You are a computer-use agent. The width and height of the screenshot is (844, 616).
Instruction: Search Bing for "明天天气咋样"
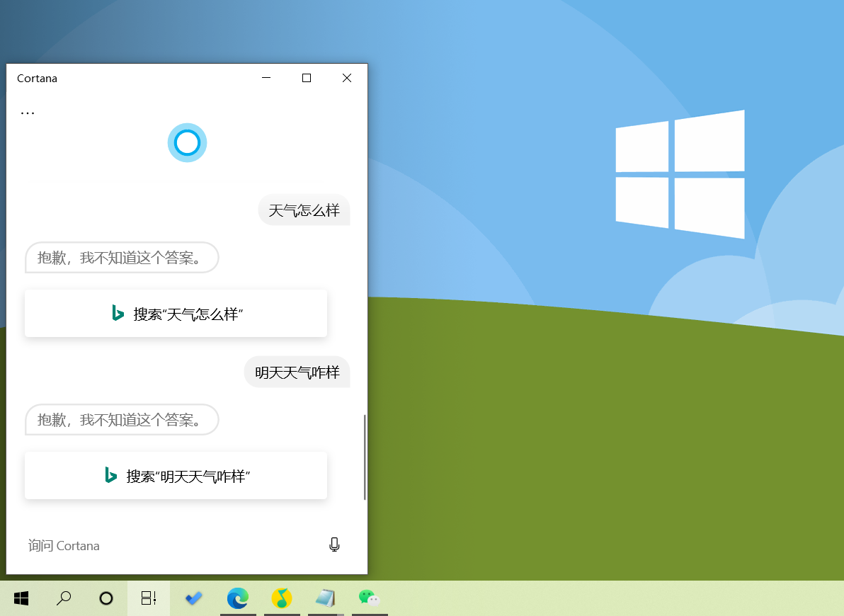coord(176,476)
